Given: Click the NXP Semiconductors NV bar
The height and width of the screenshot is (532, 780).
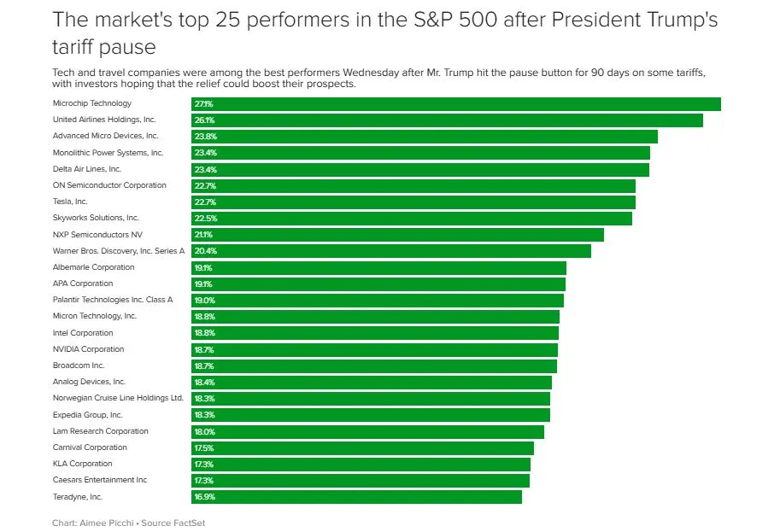Looking at the screenshot, I should click(397, 235).
